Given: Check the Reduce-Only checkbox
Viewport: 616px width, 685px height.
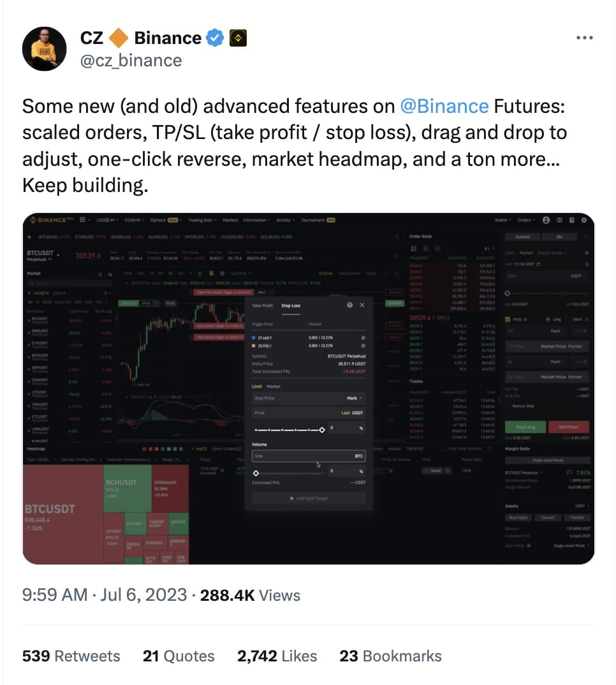Looking at the screenshot, I should pyautogui.click(x=508, y=406).
